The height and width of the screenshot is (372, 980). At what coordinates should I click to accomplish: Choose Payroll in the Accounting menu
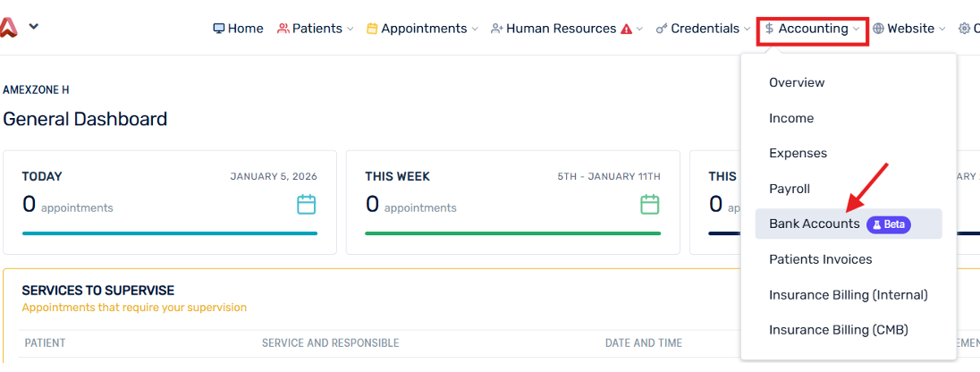[x=789, y=189]
